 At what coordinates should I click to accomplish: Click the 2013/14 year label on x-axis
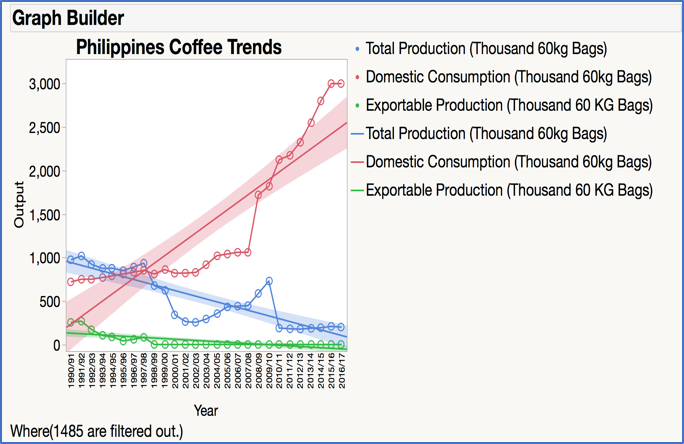(311, 371)
